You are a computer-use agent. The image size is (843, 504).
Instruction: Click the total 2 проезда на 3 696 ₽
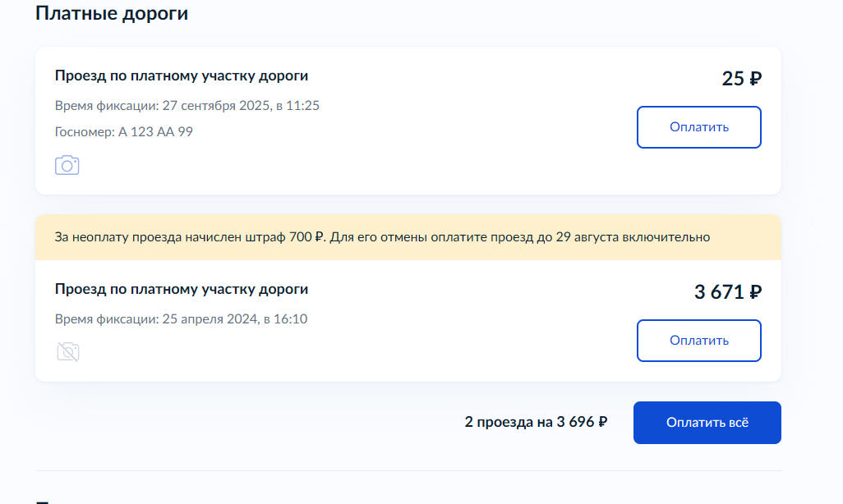[x=536, y=423]
